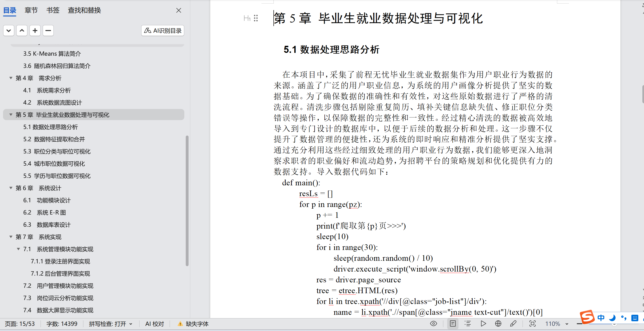This screenshot has height=331, width=644.
Task: Go to 3.5 K-Means 算法简介 heading
Action: click(52, 54)
